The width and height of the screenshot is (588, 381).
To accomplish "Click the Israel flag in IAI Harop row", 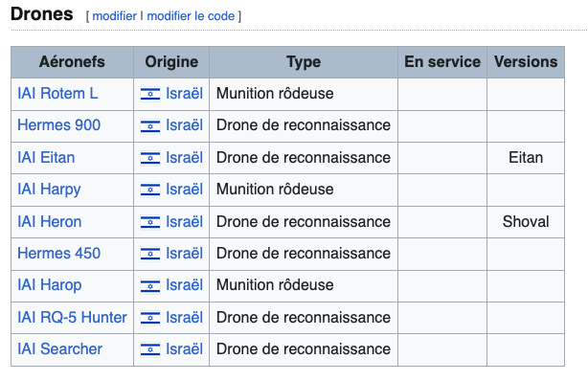I will pos(150,285).
